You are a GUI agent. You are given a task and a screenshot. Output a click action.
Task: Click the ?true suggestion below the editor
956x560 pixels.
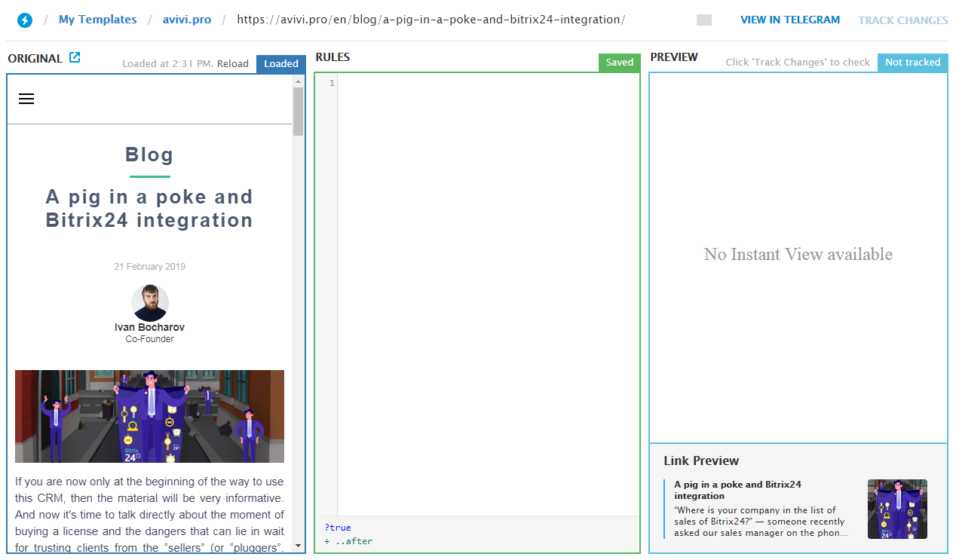[x=338, y=528]
